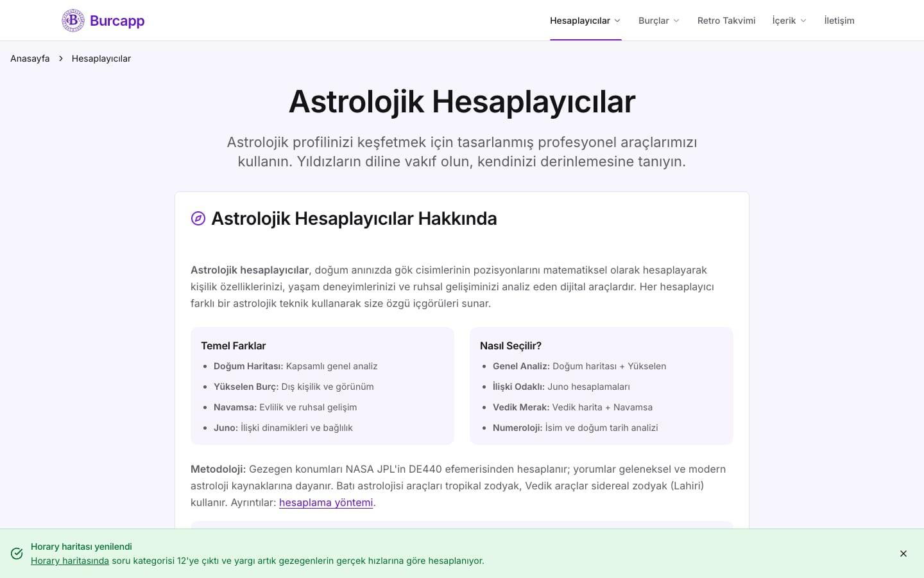Click the Astrolojik Hesaplayıcılar Hakkında section heading
The width and height of the screenshot is (924, 578).
click(x=354, y=218)
